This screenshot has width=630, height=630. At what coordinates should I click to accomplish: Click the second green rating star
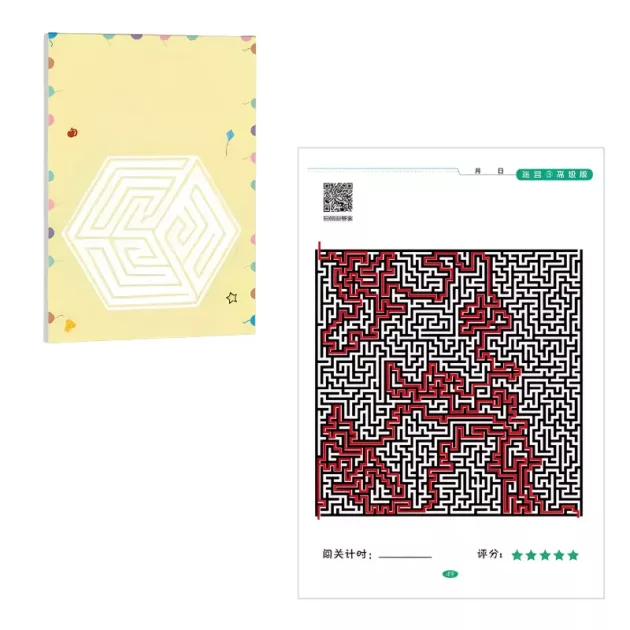click(531, 555)
